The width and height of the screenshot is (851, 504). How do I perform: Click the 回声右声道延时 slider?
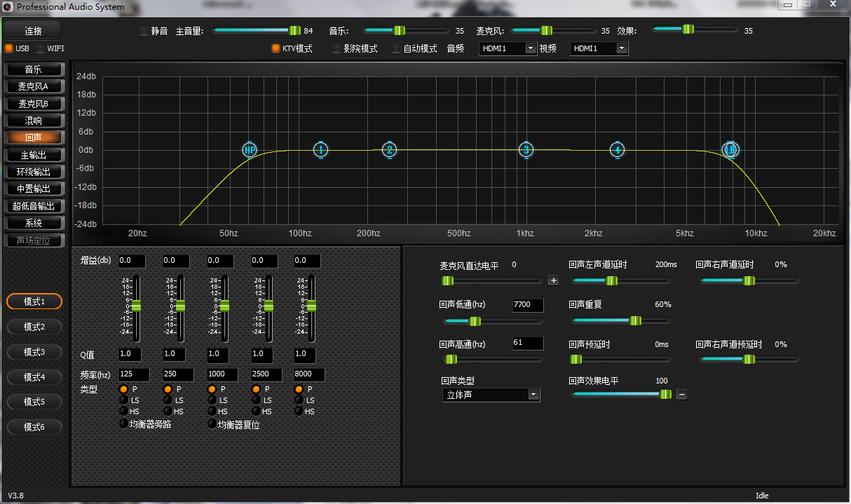(x=749, y=280)
